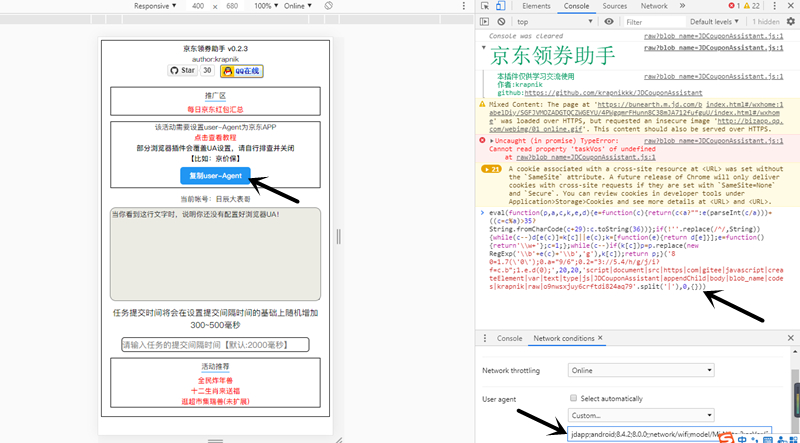Image resolution: width=800 pixels, height=443 pixels.
Task: Activate the inspect element picker icon
Action: tap(484, 6)
